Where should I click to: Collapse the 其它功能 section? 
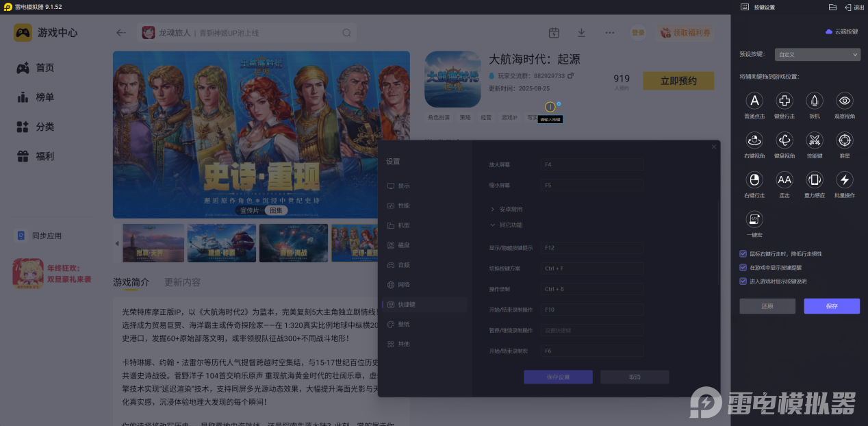(x=507, y=225)
